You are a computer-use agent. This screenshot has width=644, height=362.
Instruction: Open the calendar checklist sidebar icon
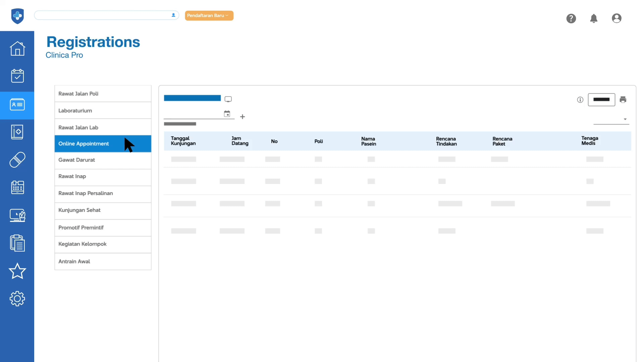click(17, 76)
